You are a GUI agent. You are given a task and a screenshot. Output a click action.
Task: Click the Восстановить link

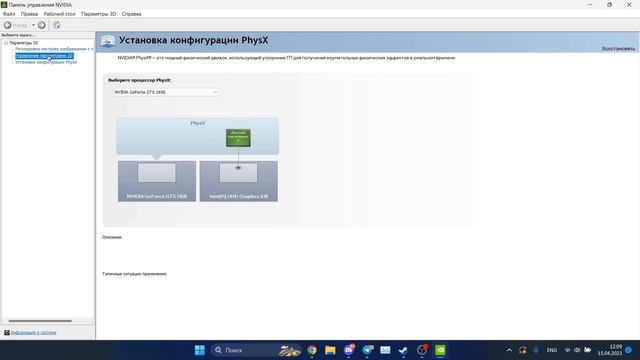[x=618, y=49]
